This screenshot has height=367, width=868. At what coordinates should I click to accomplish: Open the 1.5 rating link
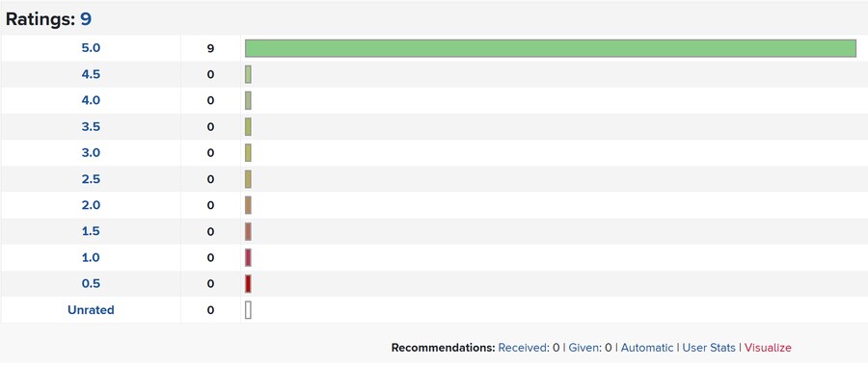click(91, 231)
